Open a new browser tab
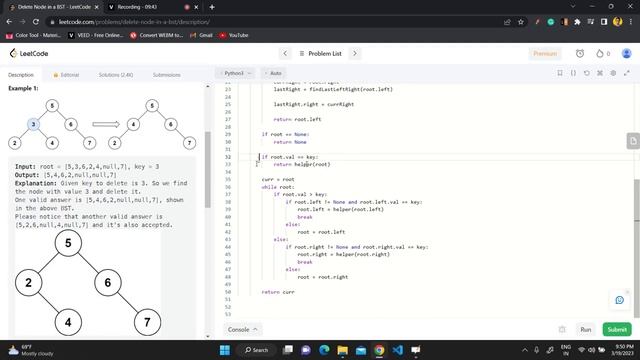The width and height of the screenshot is (640, 360). (212, 7)
